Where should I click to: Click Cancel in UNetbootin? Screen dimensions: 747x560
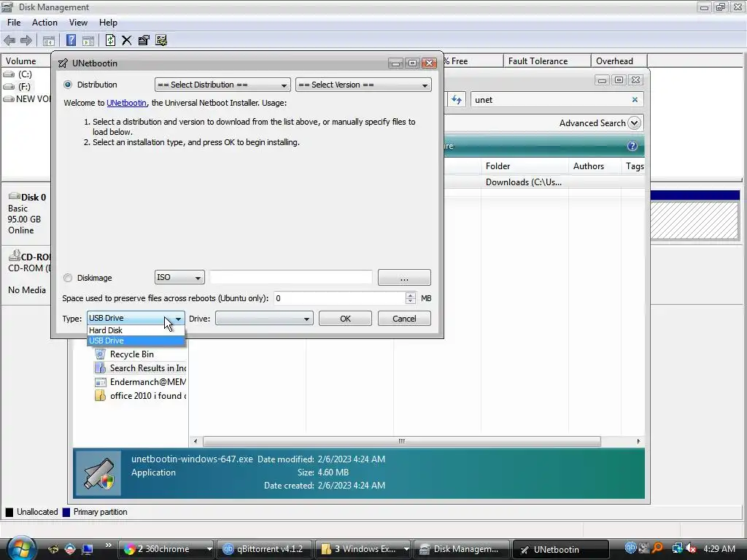click(x=404, y=319)
